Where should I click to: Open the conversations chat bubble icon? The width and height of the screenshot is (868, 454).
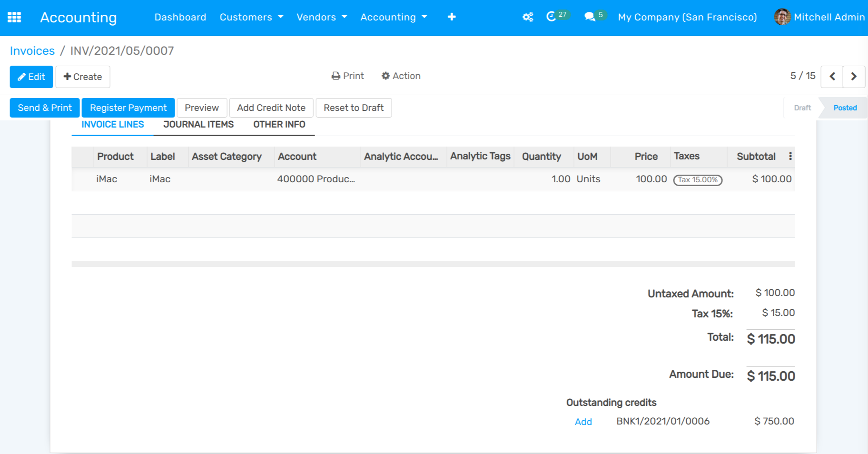(x=590, y=17)
